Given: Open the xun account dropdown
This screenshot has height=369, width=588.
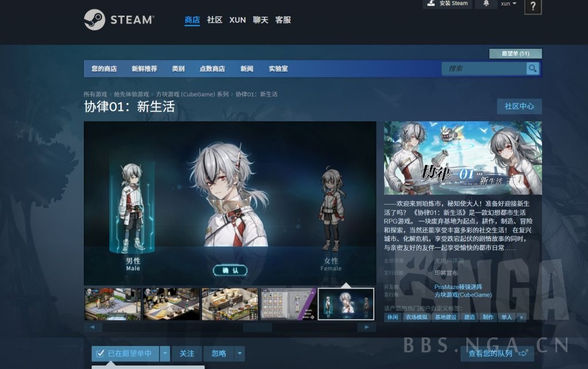Looking at the screenshot, I should click(509, 3).
